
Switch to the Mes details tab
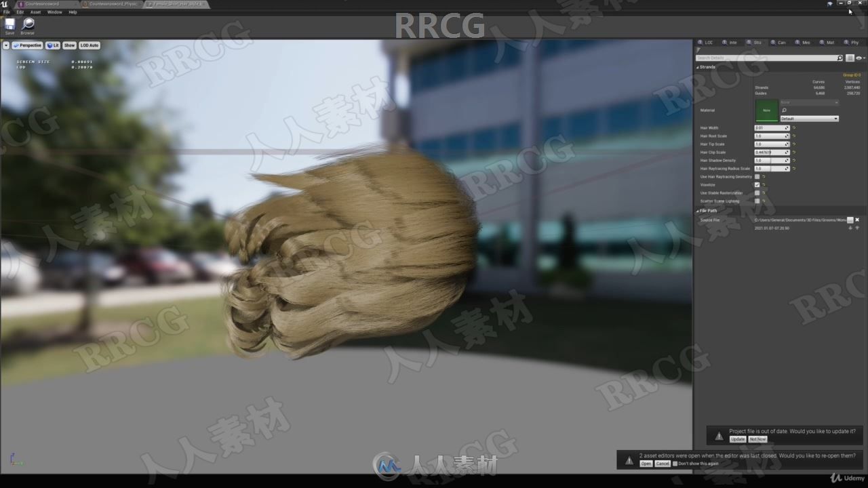click(803, 43)
